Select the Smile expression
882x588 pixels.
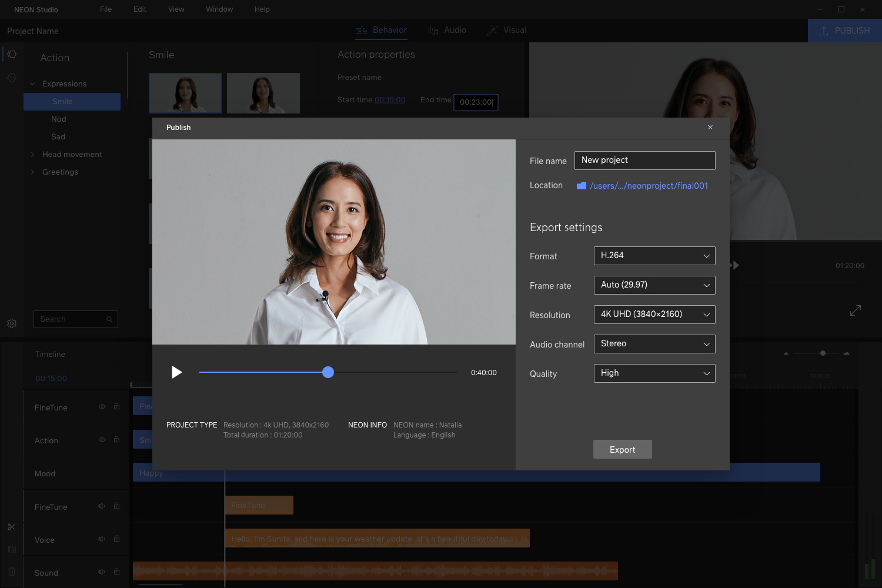[x=72, y=102]
